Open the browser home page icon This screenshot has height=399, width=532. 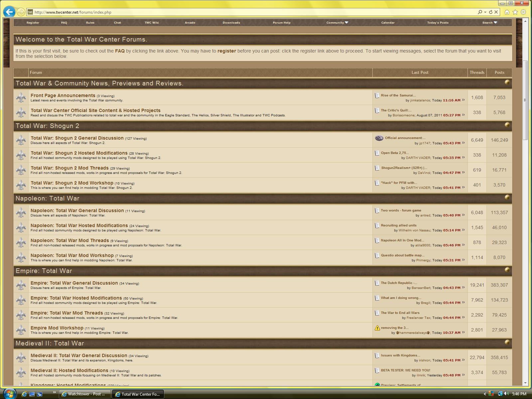point(507,12)
